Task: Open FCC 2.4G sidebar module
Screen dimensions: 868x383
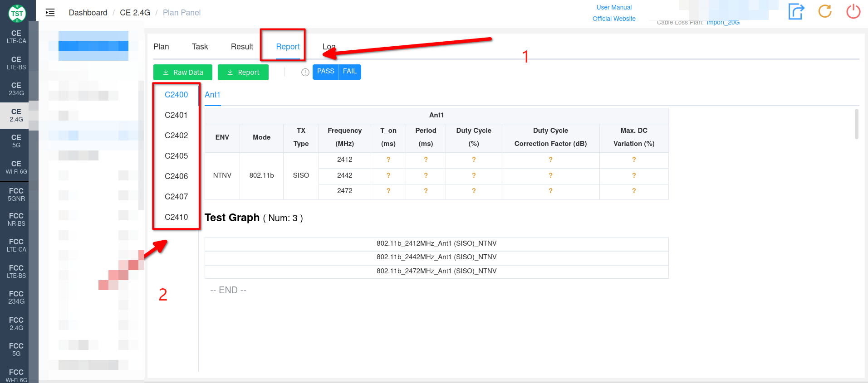Action: coord(16,324)
